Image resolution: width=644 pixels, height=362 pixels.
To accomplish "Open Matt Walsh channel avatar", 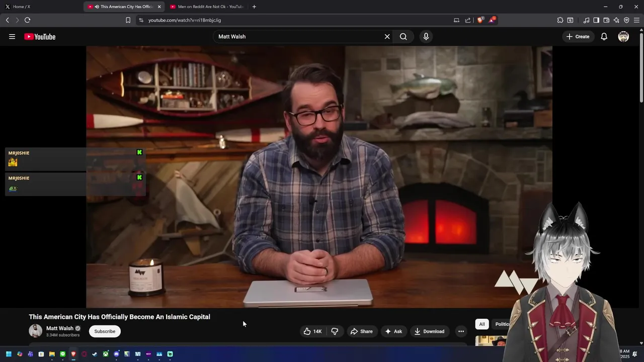I will click(35, 331).
